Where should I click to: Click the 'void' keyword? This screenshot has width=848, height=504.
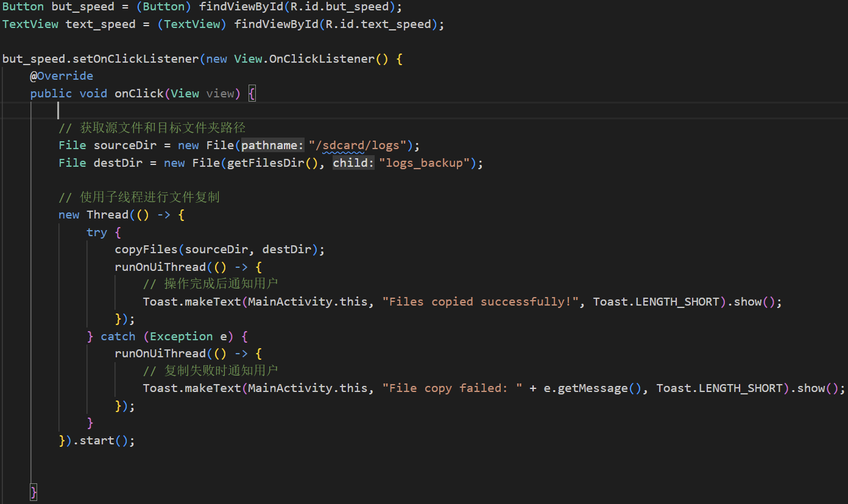(93, 94)
